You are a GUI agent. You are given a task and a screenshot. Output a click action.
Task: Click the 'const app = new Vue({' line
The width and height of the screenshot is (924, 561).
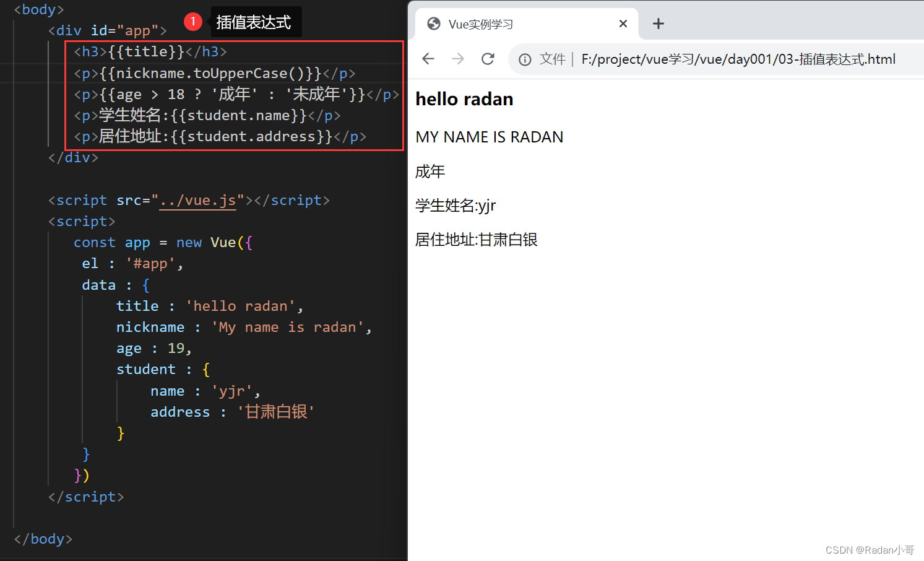tap(163, 242)
